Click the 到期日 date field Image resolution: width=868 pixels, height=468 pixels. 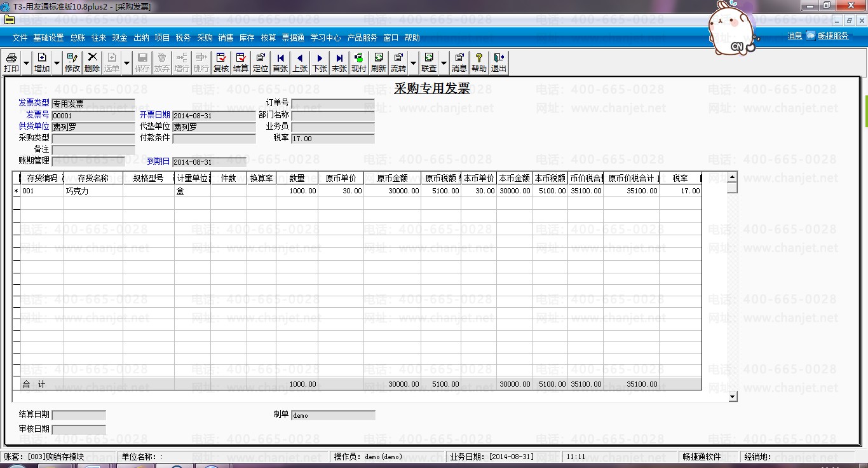point(209,162)
